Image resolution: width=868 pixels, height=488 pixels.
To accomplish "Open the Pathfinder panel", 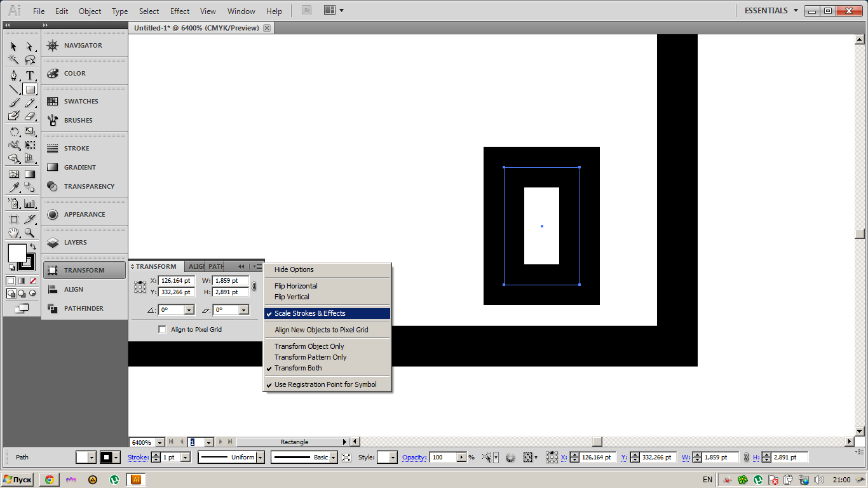I will 83,309.
